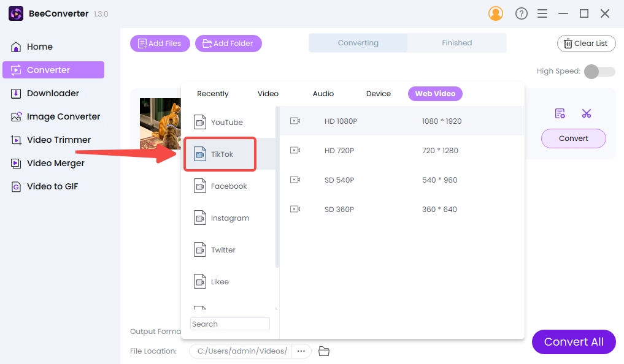Choose Instagram from the platform list

(229, 218)
